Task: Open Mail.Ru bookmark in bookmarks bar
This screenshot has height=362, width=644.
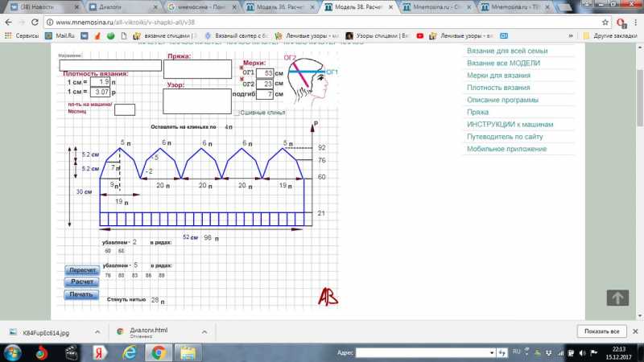Action: point(60,36)
